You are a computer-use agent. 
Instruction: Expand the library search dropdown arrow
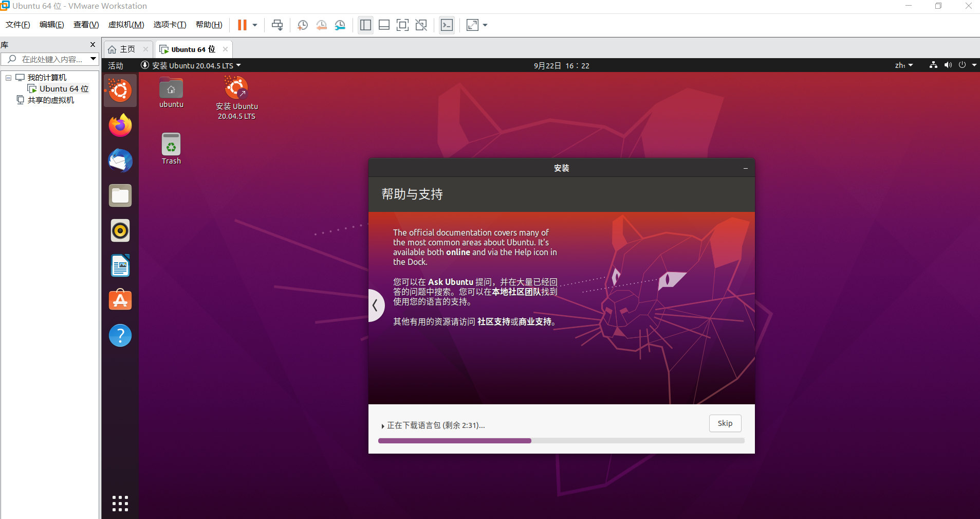(93, 59)
